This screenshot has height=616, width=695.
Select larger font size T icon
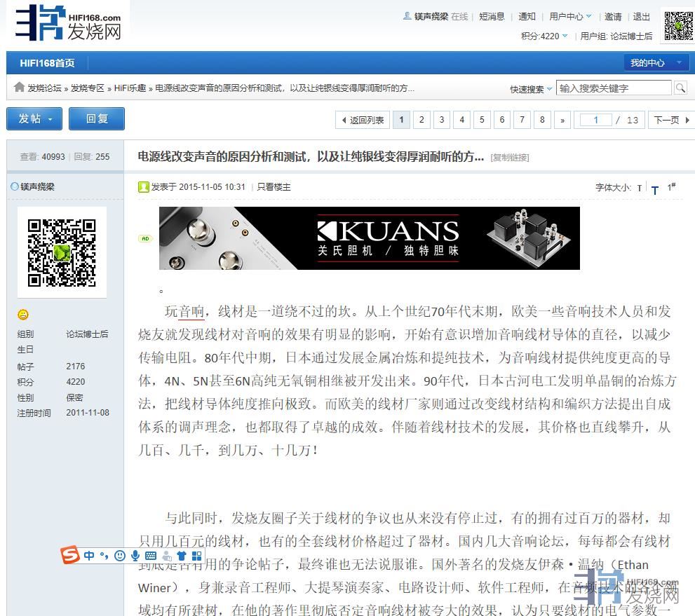(655, 189)
